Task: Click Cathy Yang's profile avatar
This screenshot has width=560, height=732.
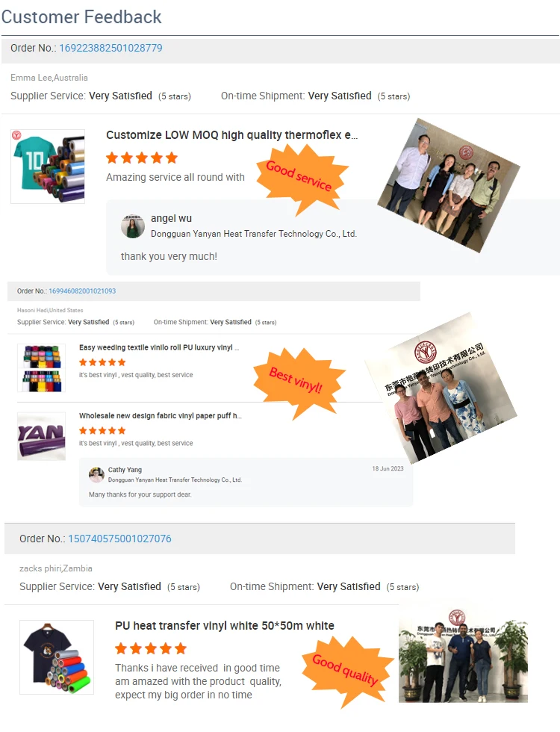Action: [96, 475]
